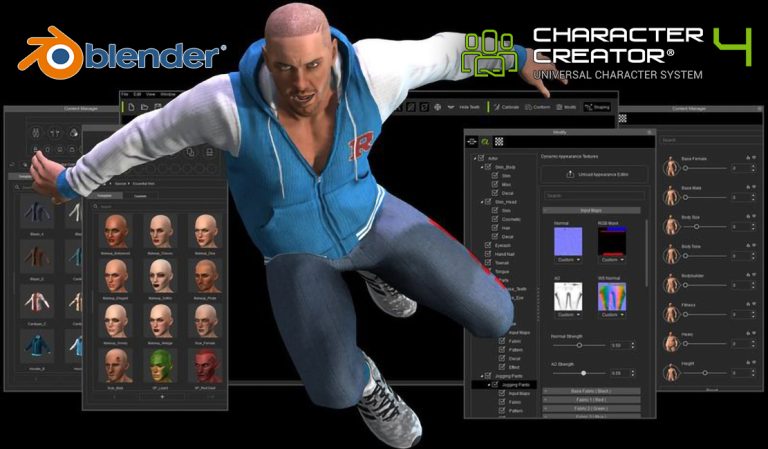
Task: Open the Custom dropdown under Normal map
Action: [568, 260]
